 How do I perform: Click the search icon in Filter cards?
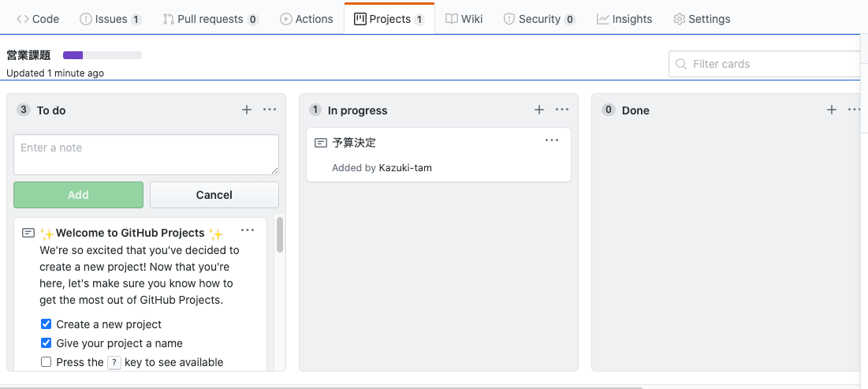pyautogui.click(x=681, y=64)
